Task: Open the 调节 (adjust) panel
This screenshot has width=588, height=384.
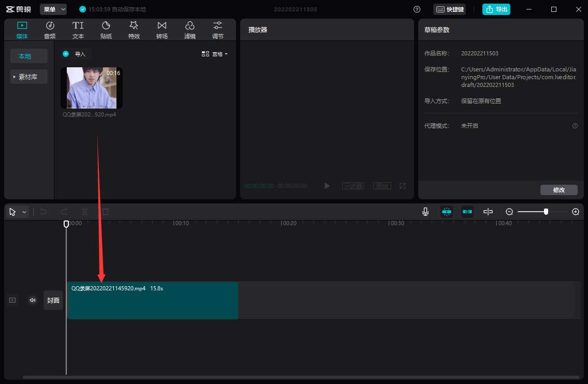Action: coord(217,29)
